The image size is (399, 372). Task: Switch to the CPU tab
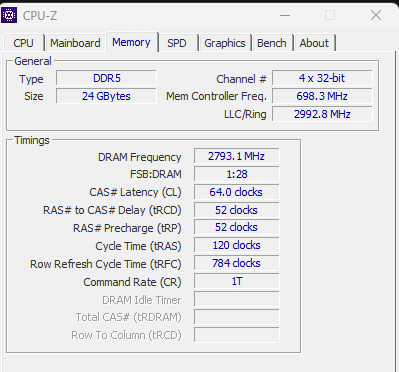click(x=23, y=43)
